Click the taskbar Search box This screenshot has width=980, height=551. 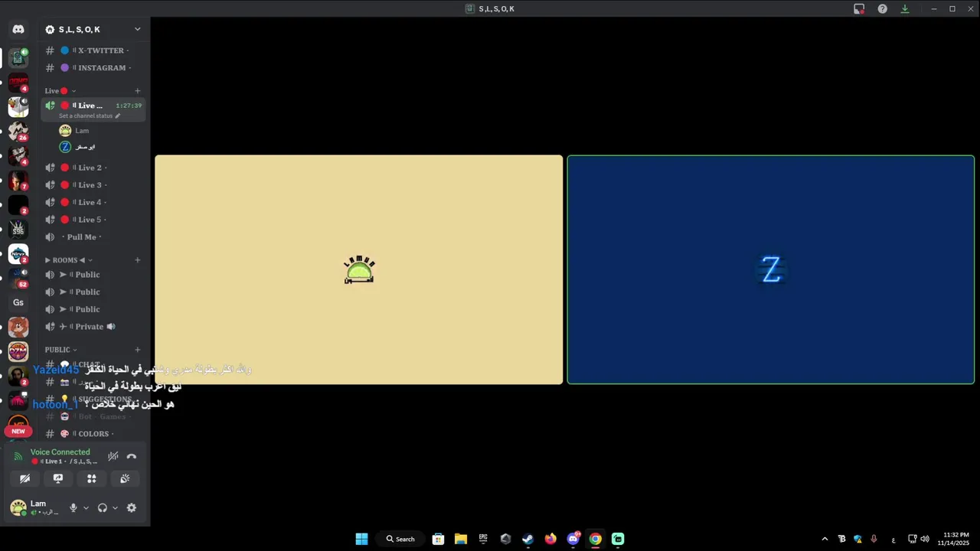point(400,539)
